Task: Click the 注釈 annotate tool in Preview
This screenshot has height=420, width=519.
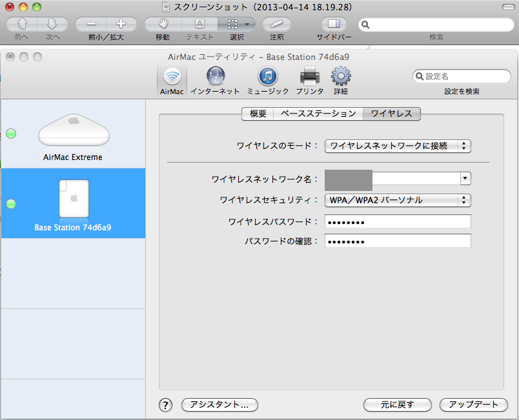Action: pos(277,25)
